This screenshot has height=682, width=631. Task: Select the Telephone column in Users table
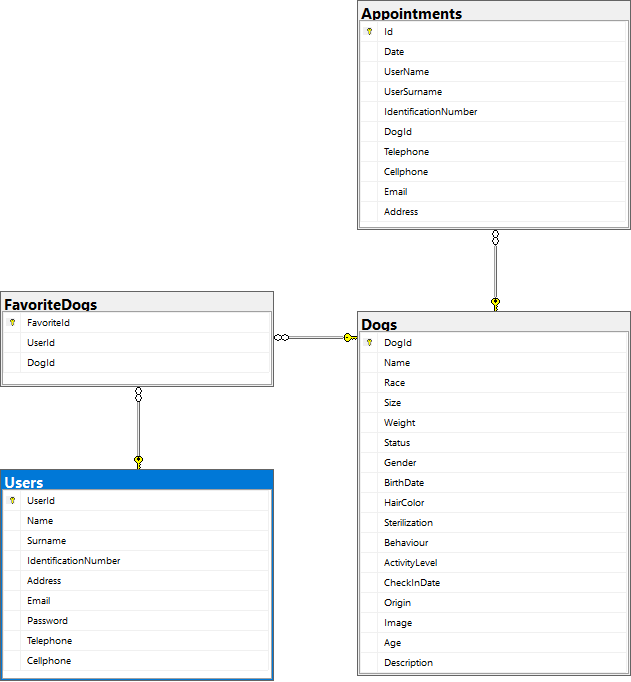tap(137, 640)
